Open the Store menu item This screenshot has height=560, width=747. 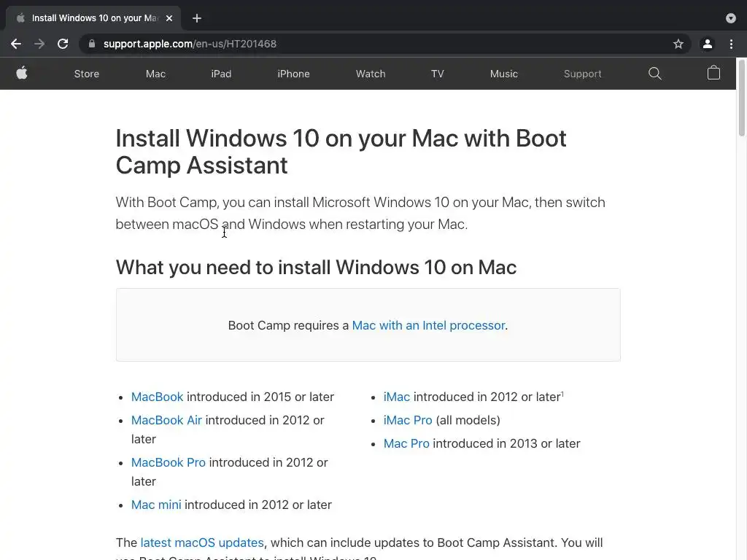point(87,74)
